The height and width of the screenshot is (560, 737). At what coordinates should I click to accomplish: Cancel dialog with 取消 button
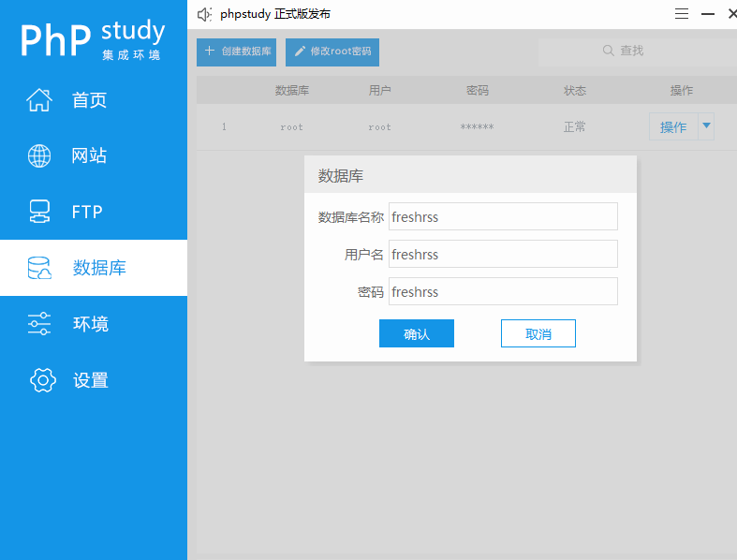click(538, 333)
